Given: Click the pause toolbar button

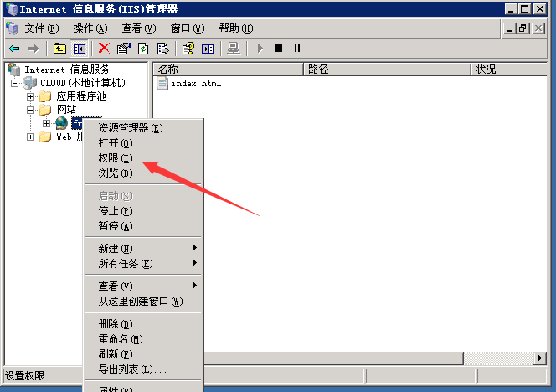Looking at the screenshot, I should coord(297,49).
